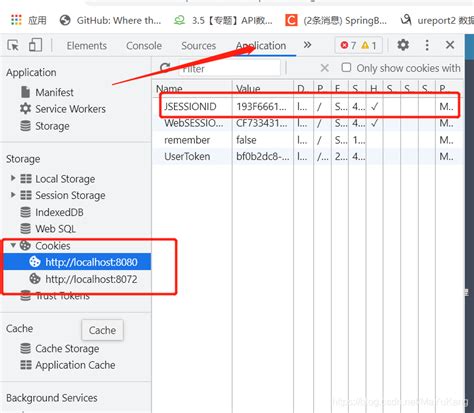The height and width of the screenshot is (413, 474).
Task: Switch to the Sources tab
Action: (198, 46)
